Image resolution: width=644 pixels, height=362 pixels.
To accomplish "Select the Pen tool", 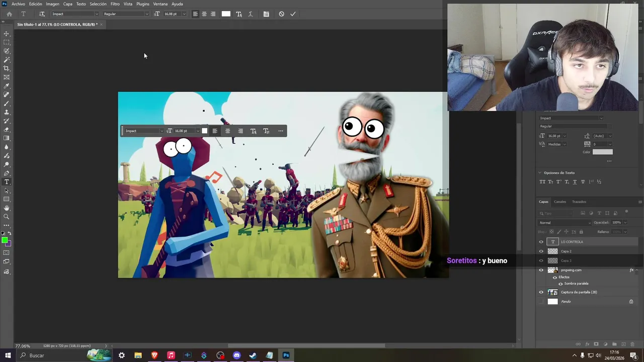I will (7, 173).
